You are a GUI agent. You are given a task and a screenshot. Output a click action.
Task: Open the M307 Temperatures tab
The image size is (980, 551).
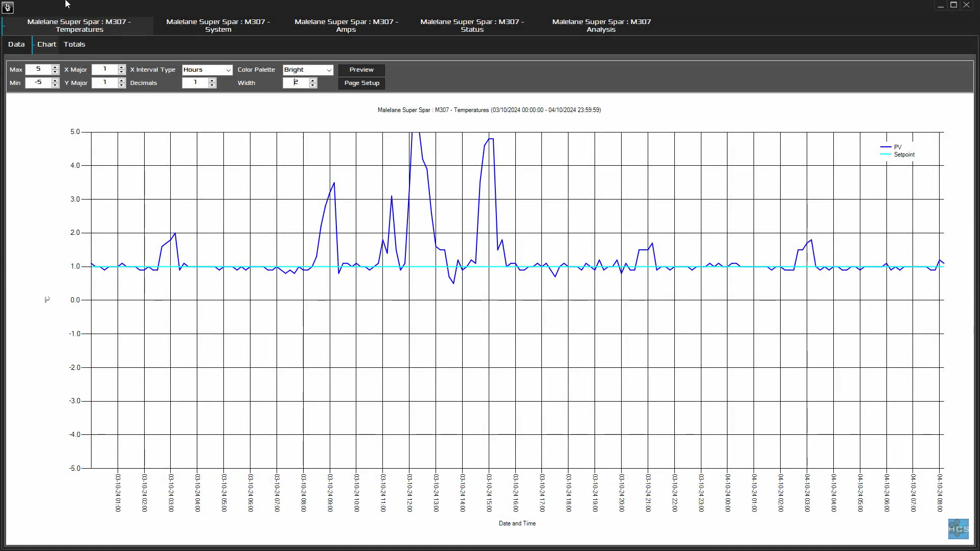[79, 26]
